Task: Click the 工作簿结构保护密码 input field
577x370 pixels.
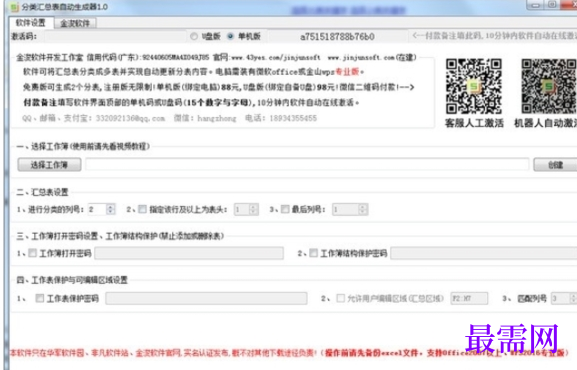Action: coord(484,253)
